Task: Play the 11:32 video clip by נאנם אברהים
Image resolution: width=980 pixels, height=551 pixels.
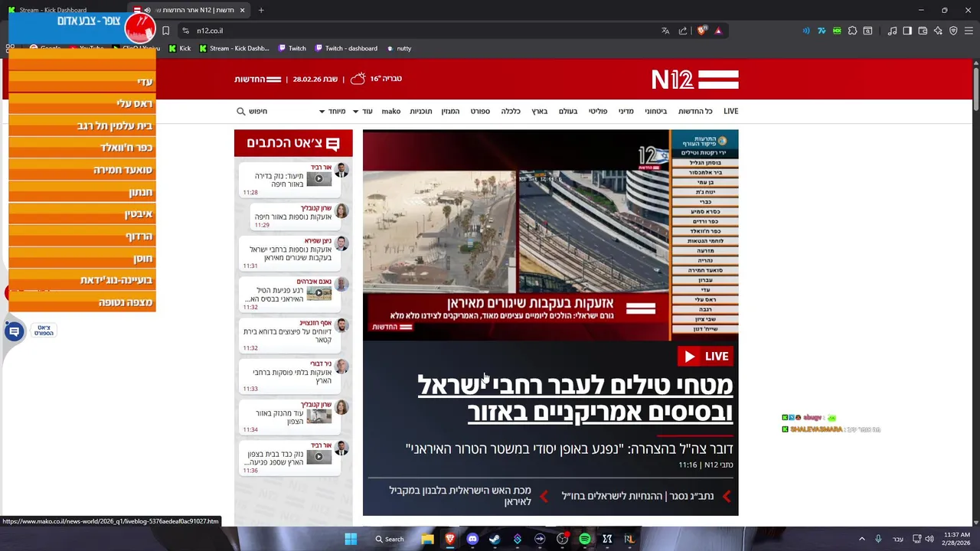Action: click(x=319, y=294)
